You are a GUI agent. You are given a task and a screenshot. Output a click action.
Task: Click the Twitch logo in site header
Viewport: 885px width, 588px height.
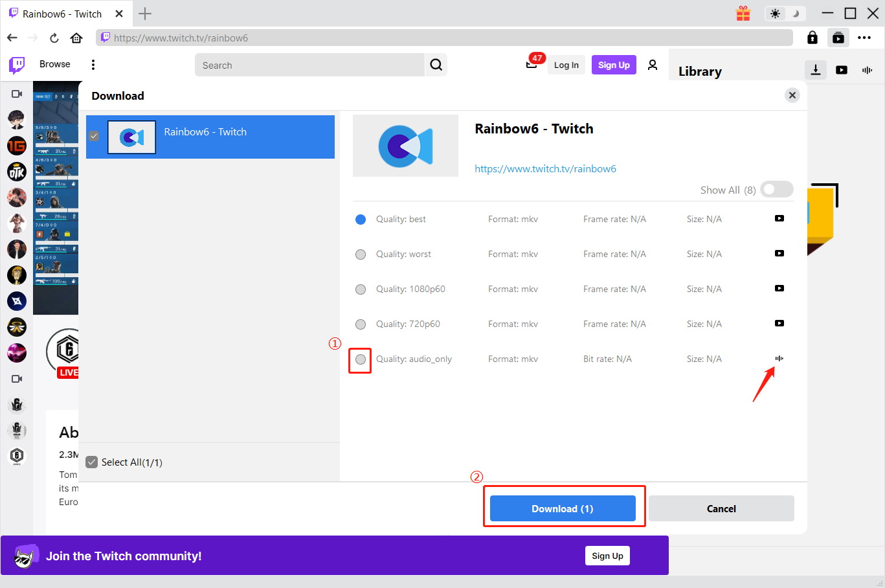pyautogui.click(x=17, y=65)
